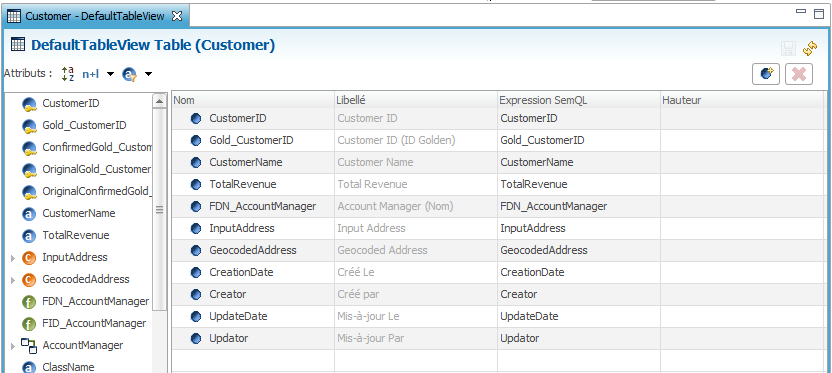
Task: Click the alphabetical sort attributes icon
Action: point(68,74)
